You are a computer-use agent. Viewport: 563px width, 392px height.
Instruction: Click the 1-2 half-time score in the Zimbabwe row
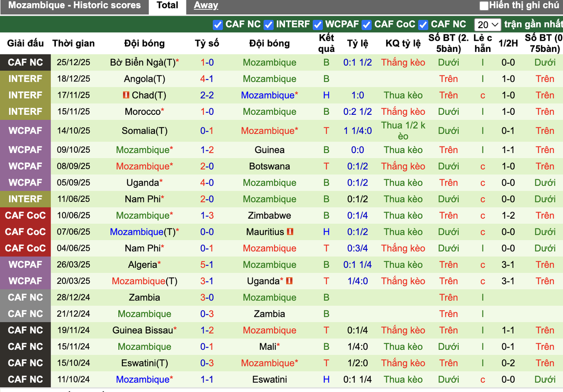click(x=508, y=216)
